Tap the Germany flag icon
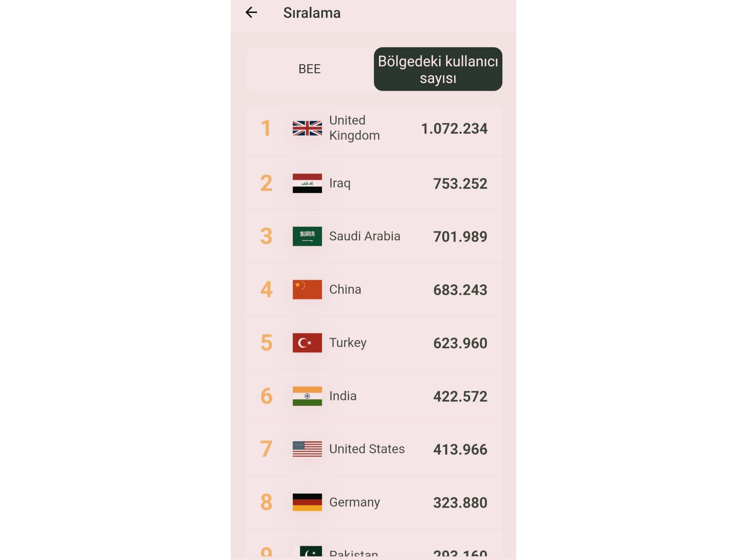 click(x=307, y=502)
